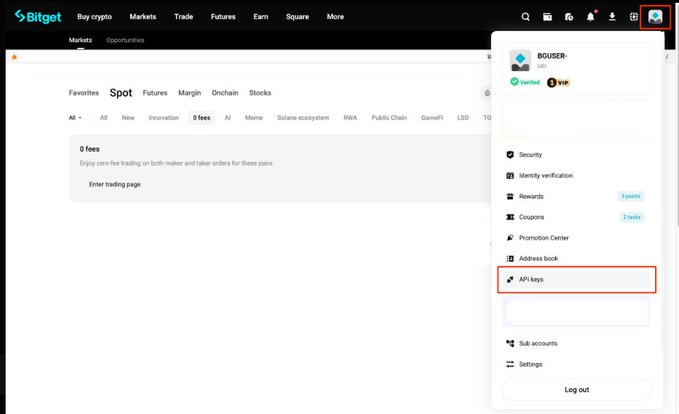This screenshot has height=414, width=679.
Task: Click the Enter trading page link
Action: pos(115,184)
